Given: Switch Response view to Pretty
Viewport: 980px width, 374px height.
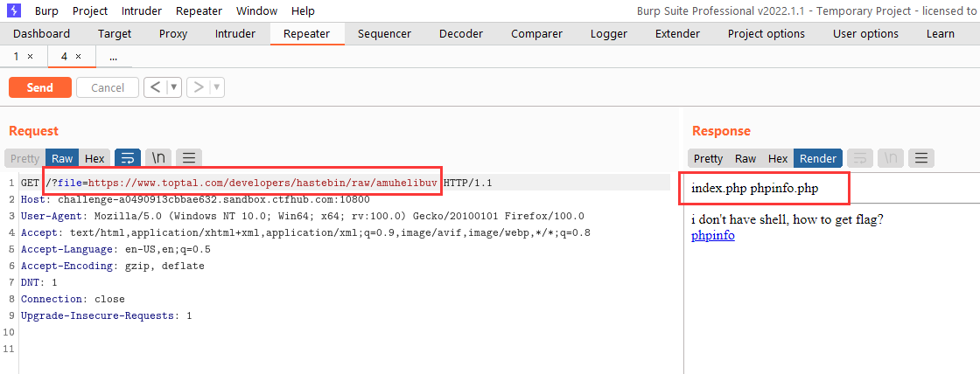Looking at the screenshot, I should point(708,158).
